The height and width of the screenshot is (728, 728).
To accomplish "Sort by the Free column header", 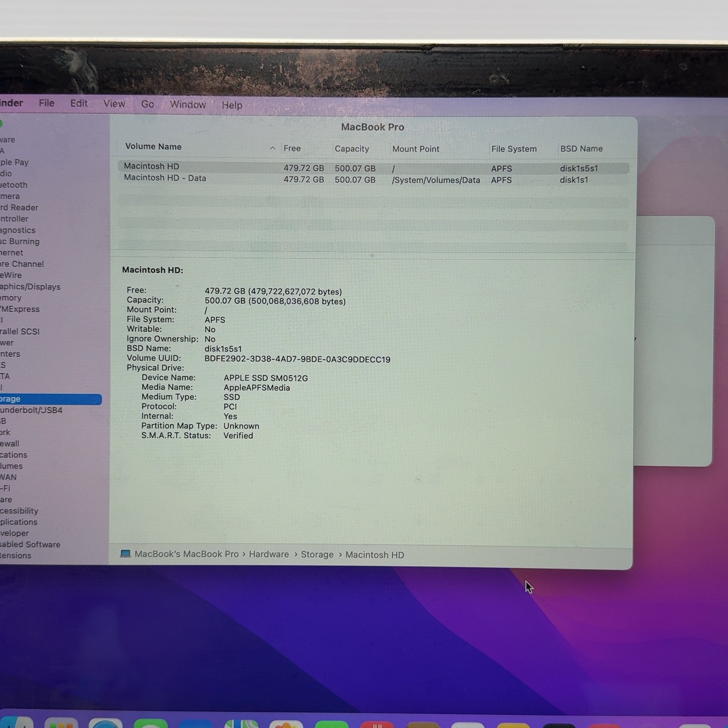I will (x=292, y=148).
